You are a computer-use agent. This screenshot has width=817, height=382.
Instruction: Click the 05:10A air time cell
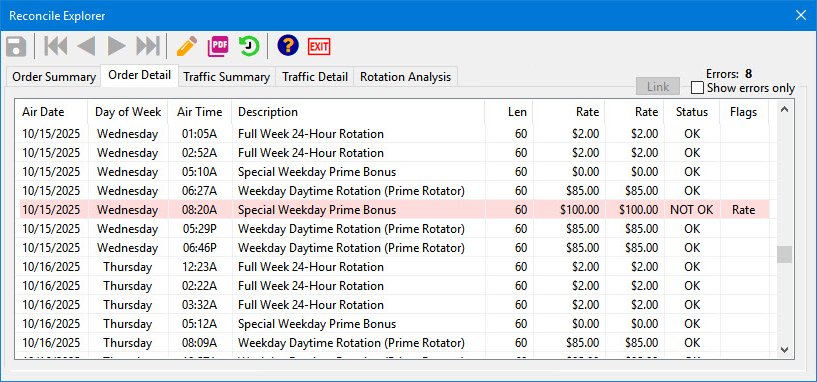click(200, 172)
